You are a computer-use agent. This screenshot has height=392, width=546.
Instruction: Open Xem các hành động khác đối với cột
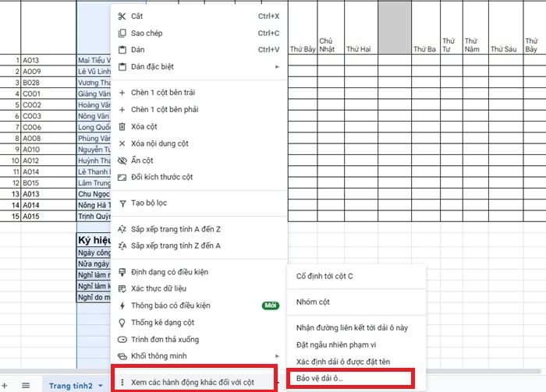tap(193, 383)
